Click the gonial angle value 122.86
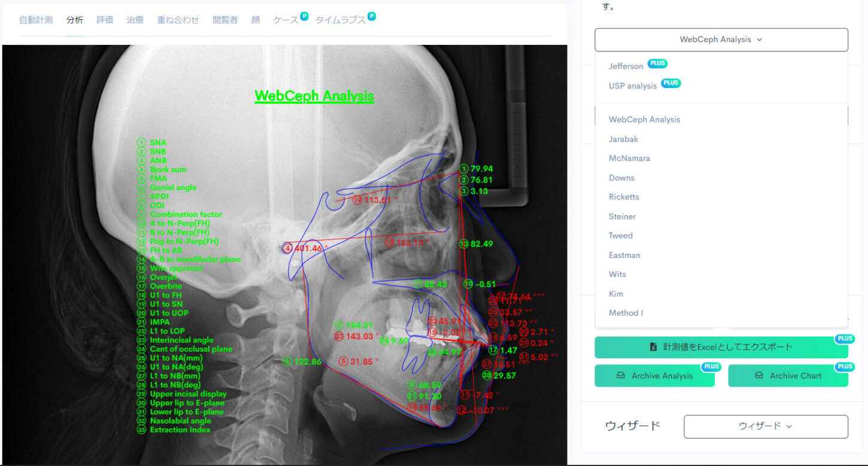Image resolution: width=868 pixels, height=466 pixels. pos(308,361)
